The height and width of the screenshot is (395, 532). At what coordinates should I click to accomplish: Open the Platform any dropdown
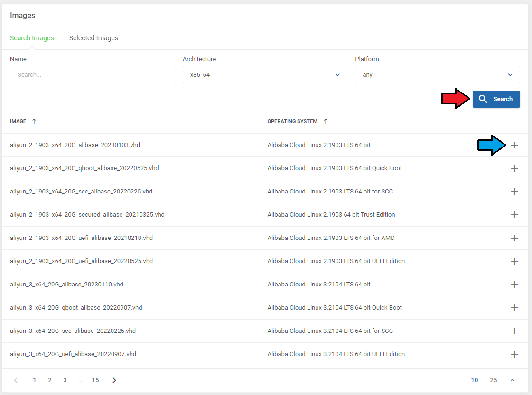(438, 74)
